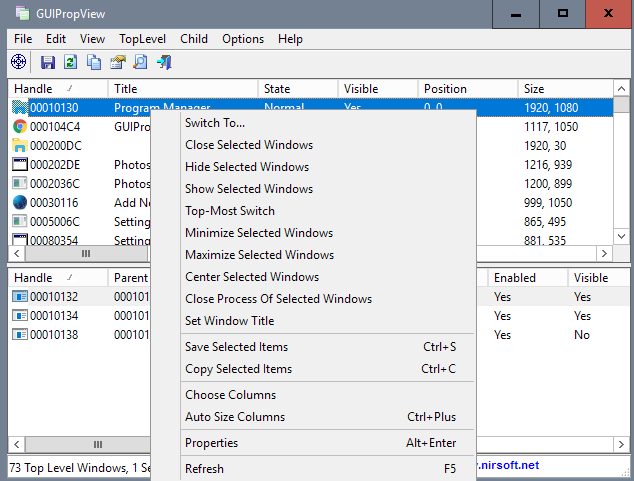This screenshot has height=481, width=634.
Task: Choose Switch To... in context menu
Action: tap(313, 123)
